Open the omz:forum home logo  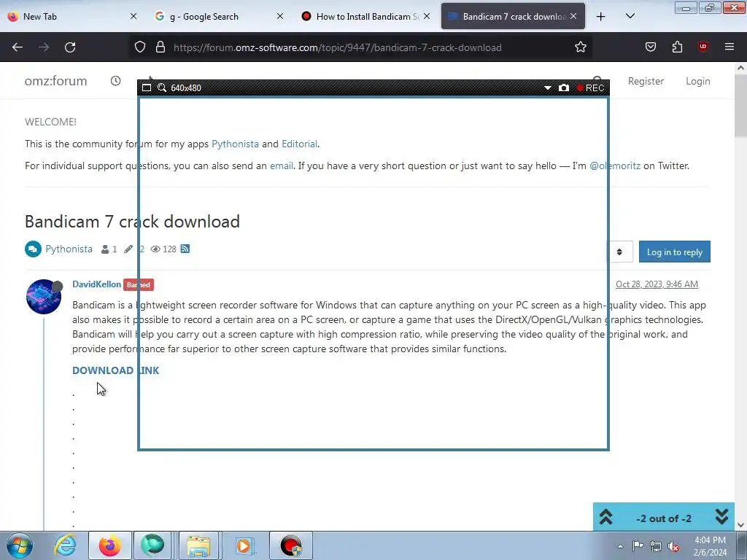coord(55,81)
